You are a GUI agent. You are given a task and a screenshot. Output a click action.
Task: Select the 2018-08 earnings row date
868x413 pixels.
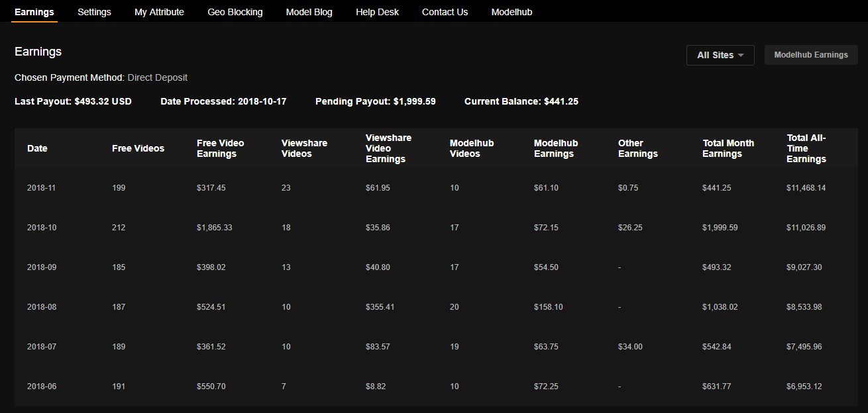coord(41,307)
